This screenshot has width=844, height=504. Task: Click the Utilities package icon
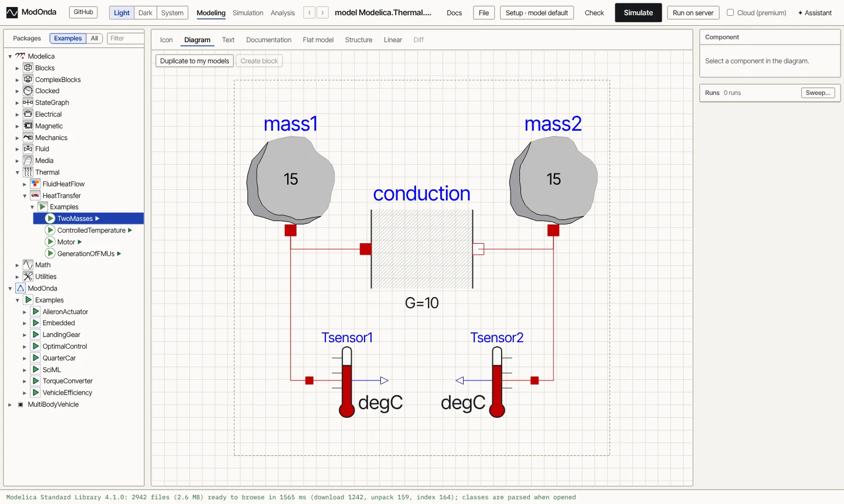pyautogui.click(x=28, y=277)
